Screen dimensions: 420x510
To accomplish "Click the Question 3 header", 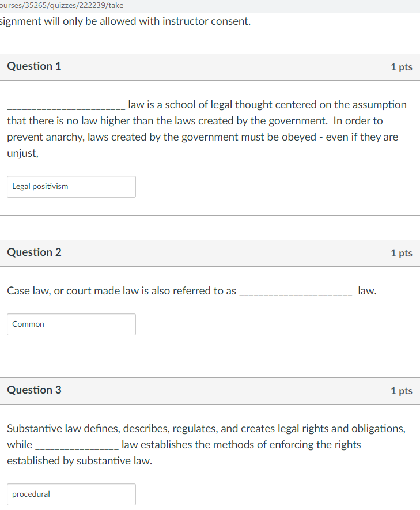I will [x=34, y=390].
